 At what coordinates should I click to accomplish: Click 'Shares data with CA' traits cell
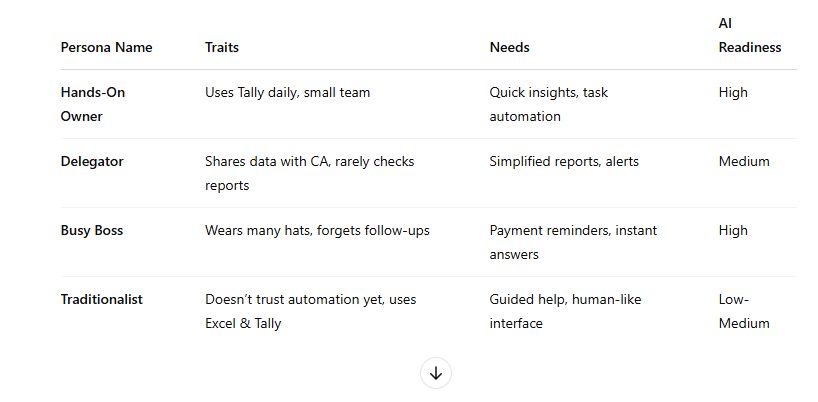click(x=309, y=173)
